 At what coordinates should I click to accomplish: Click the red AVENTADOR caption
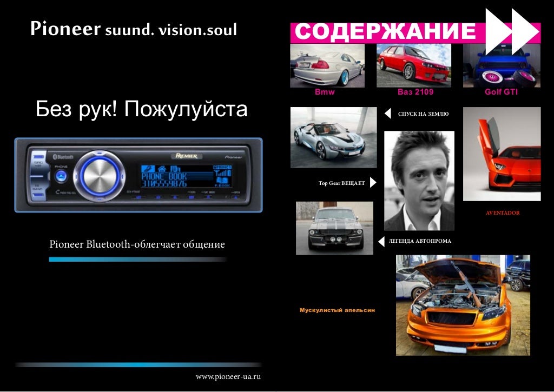click(503, 213)
